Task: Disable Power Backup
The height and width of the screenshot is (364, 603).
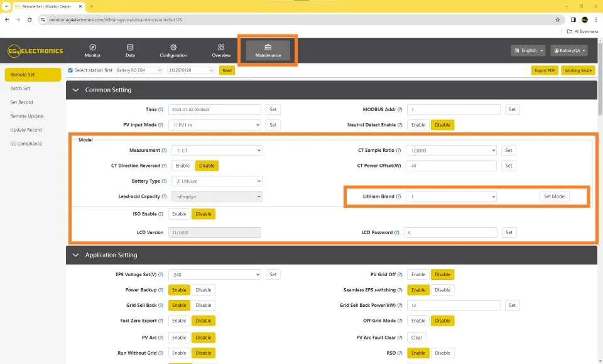Action: coord(204,290)
